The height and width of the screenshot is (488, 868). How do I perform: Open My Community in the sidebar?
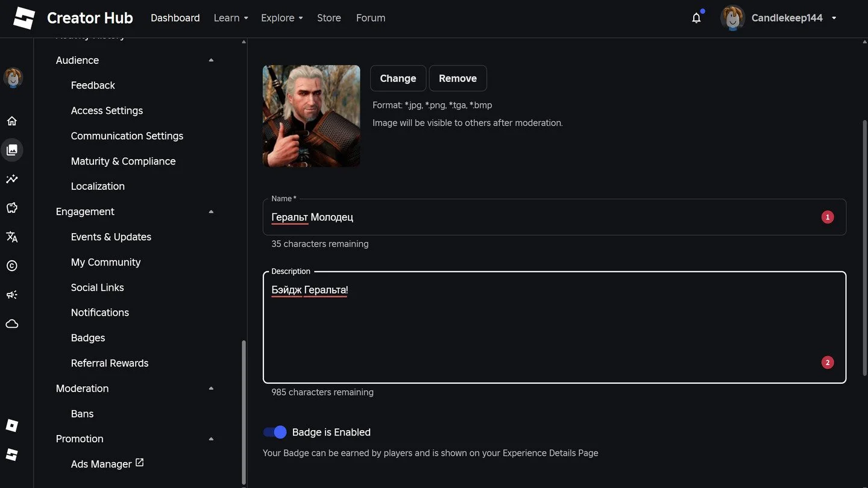(x=105, y=262)
